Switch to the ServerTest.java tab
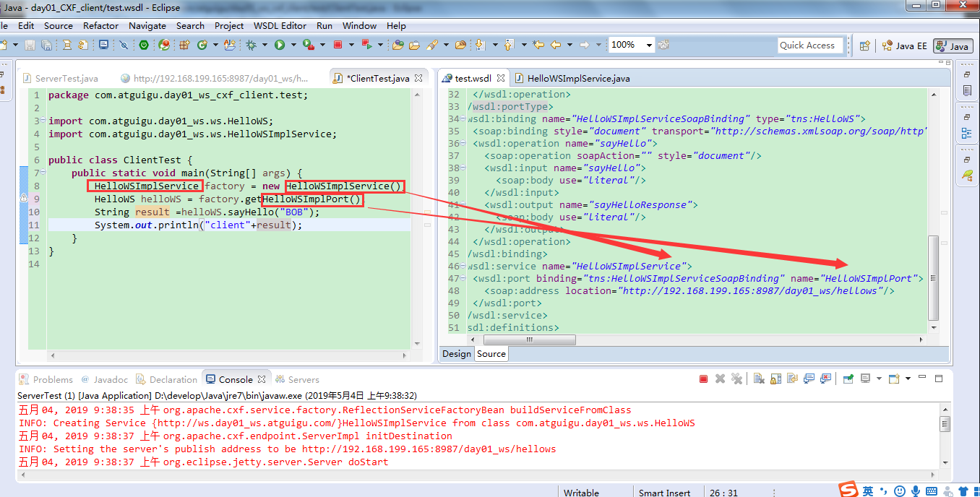Image resolution: width=980 pixels, height=497 pixels. click(x=60, y=78)
